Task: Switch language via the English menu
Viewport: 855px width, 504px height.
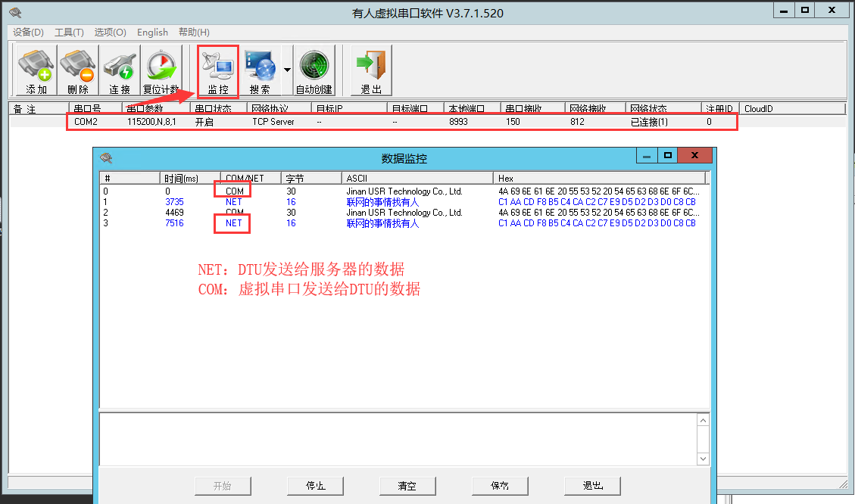Action: [x=152, y=33]
